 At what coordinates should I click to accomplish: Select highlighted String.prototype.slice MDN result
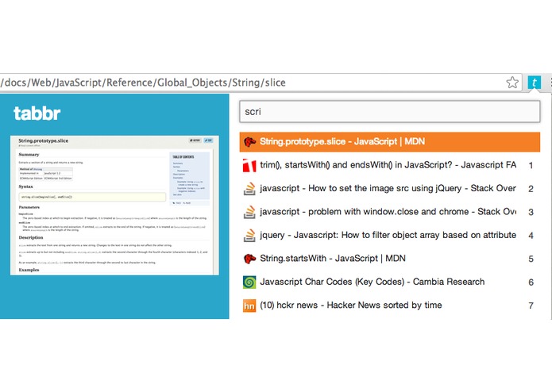[390, 142]
